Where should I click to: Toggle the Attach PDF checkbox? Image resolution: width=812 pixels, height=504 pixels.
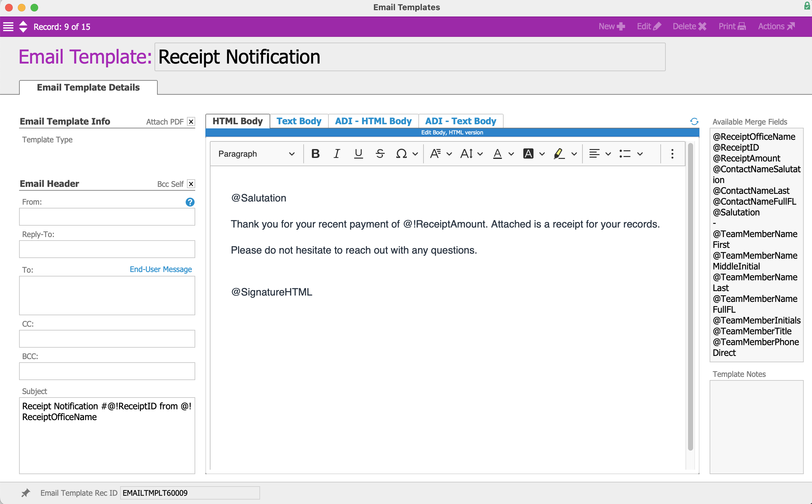(191, 122)
